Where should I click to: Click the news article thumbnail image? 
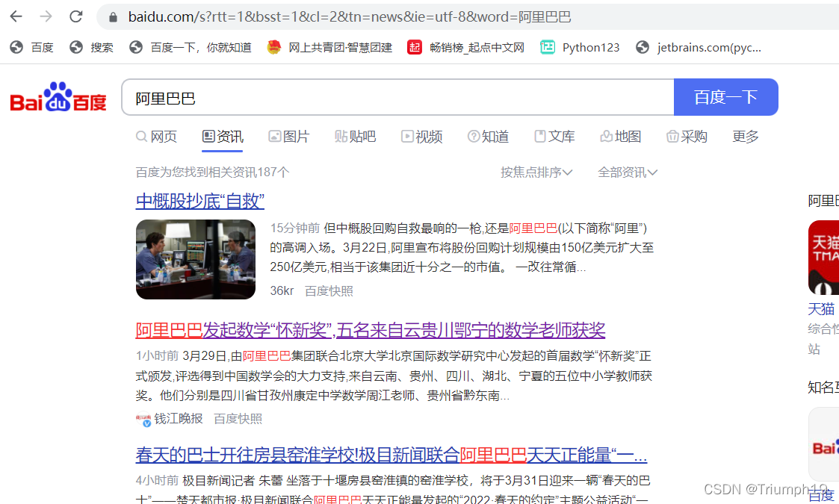[x=195, y=259]
